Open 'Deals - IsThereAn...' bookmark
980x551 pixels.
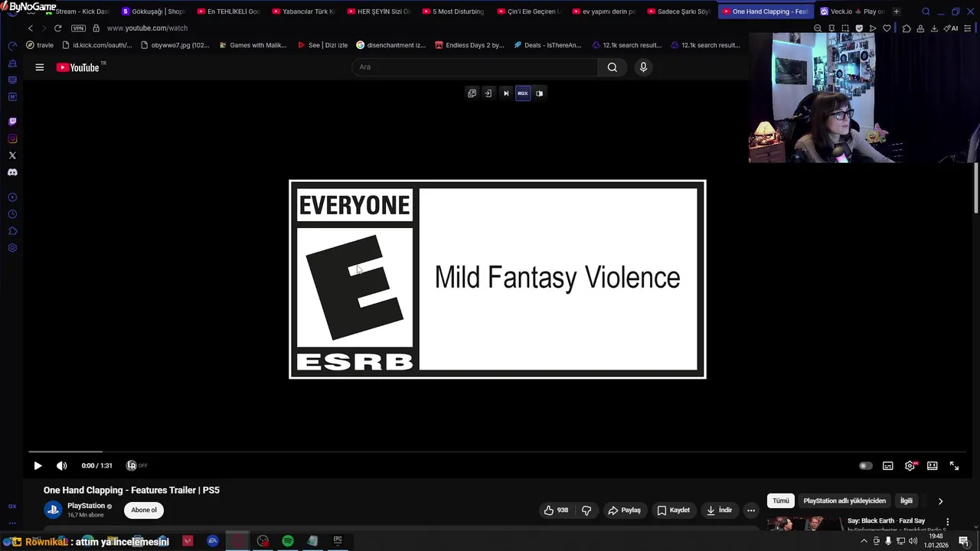click(x=547, y=45)
